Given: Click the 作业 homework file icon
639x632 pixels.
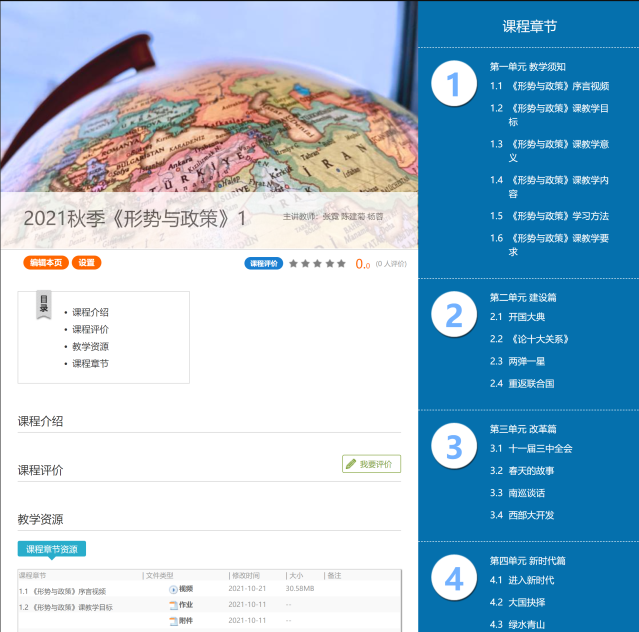Looking at the screenshot, I should click(173, 606).
